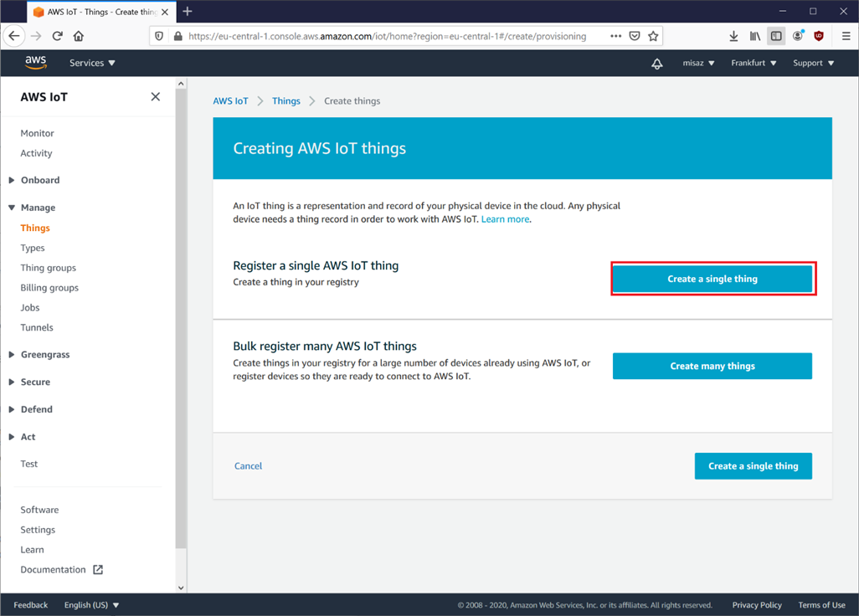Click the AWS logo
Viewport: 859px width, 616px height.
(36, 63)
